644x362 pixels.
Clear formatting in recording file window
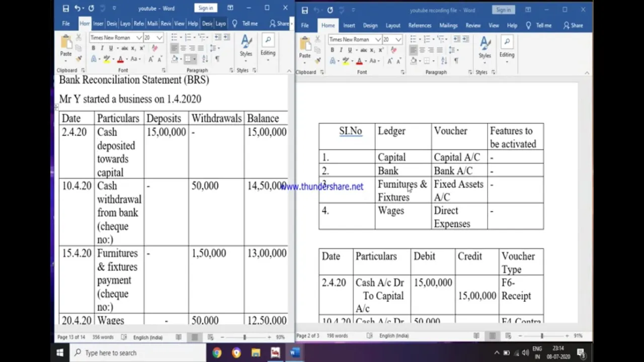tap(393, 50)
